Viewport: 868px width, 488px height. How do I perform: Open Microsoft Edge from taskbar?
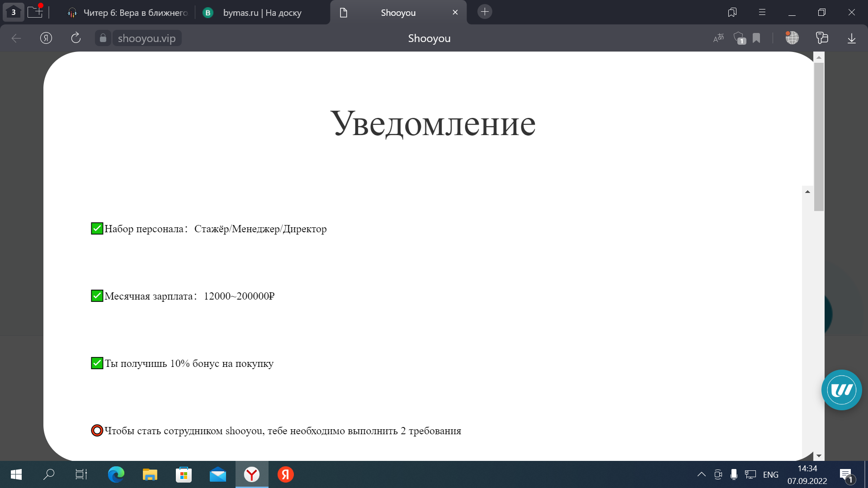click(x=116, y=474)
